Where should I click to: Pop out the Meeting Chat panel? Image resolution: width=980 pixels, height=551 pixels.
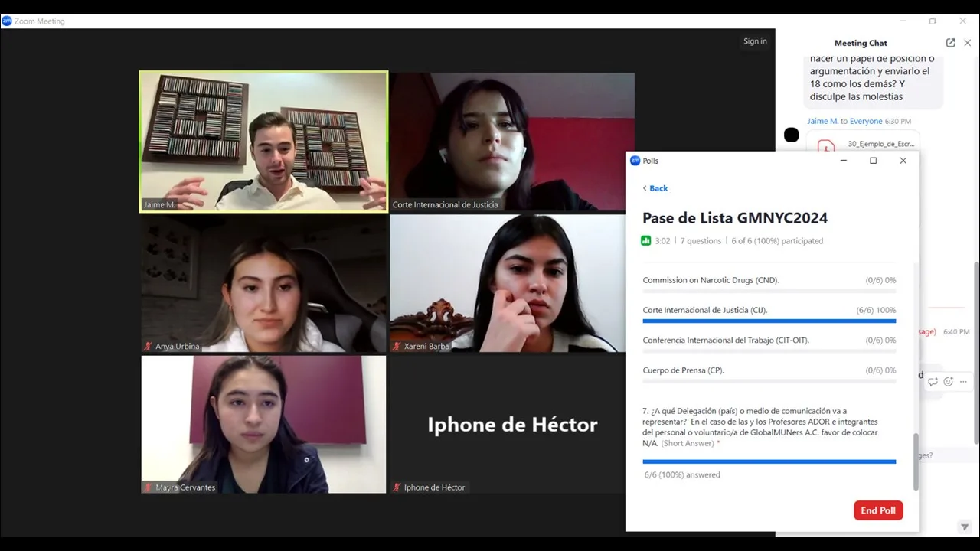click(950, 43)
